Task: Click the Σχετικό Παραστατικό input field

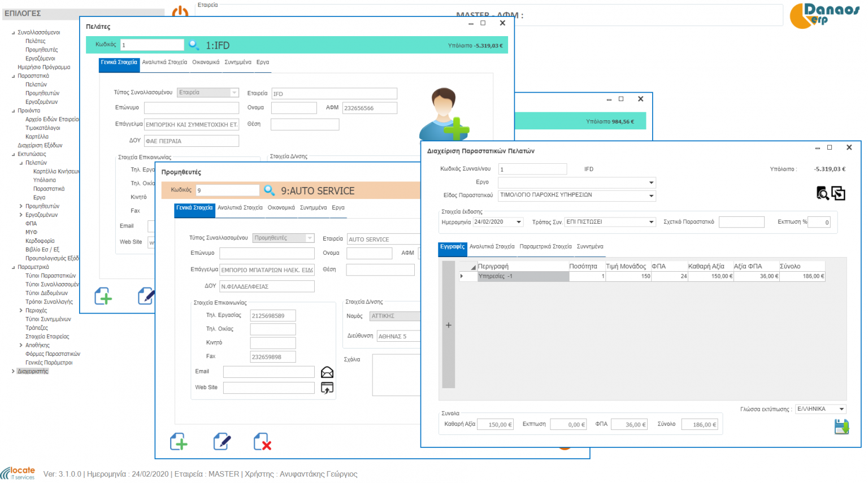Action: point(741,222)
